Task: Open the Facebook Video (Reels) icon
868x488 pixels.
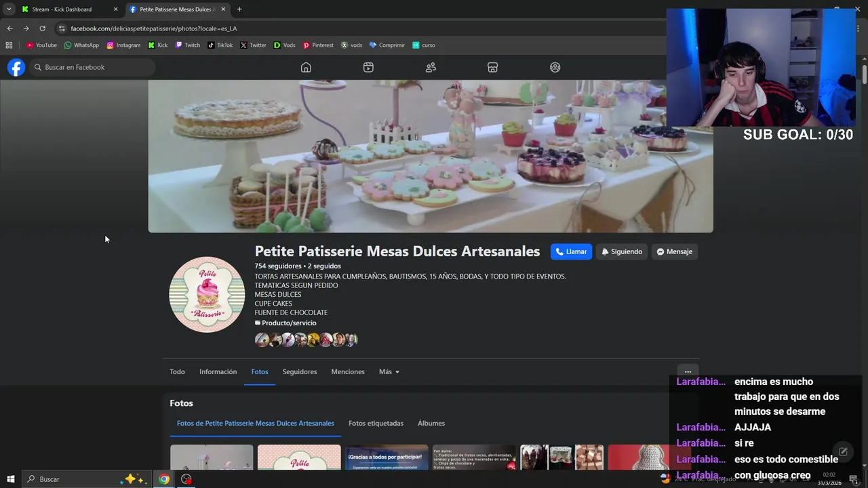Action: (x=368, y=67)
